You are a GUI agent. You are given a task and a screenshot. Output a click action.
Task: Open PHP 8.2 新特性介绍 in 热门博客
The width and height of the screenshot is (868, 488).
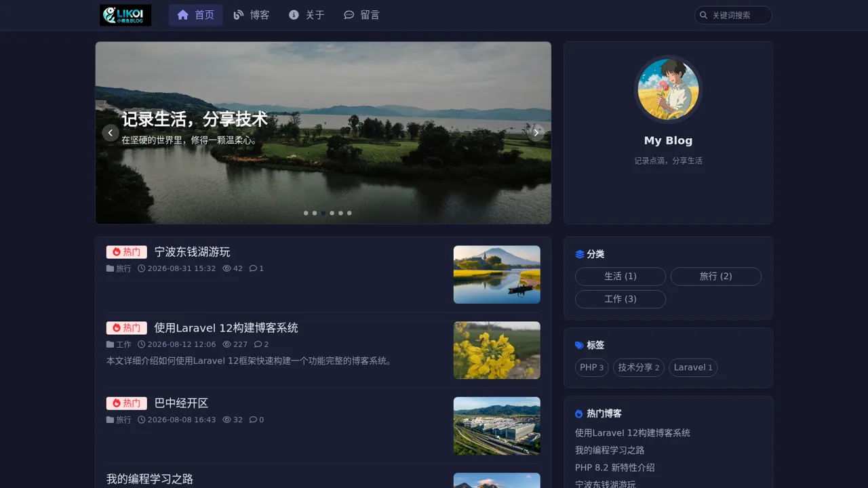coord(615,468)
